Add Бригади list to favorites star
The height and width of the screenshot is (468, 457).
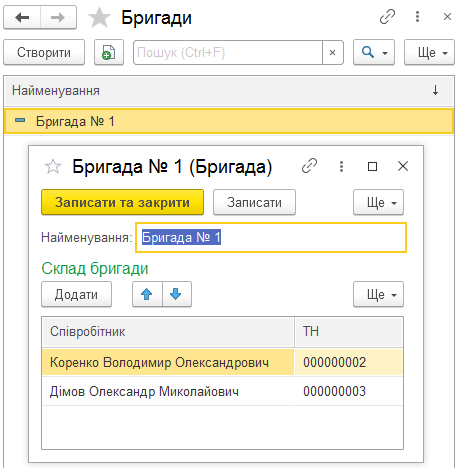(x=99, y=18)
